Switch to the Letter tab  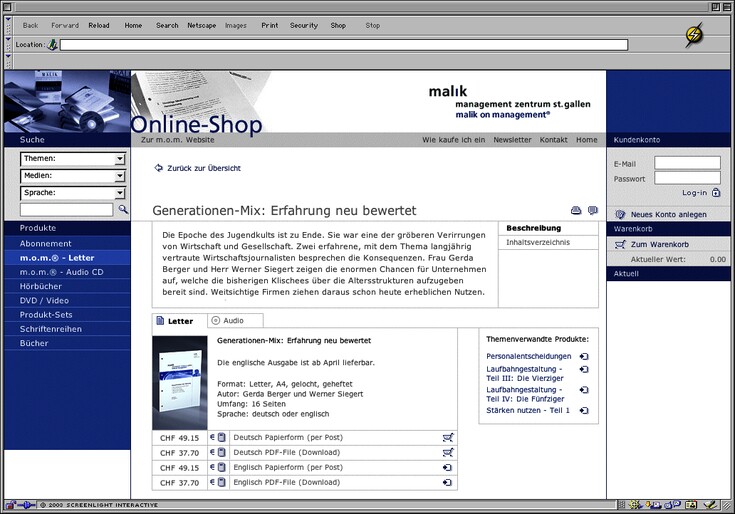click(x=180, y=321)
